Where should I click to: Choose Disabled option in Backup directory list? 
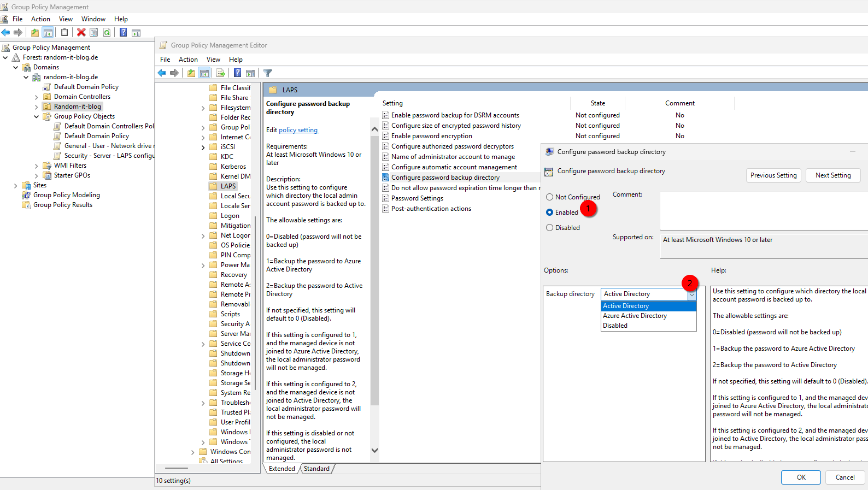point(649,326)
